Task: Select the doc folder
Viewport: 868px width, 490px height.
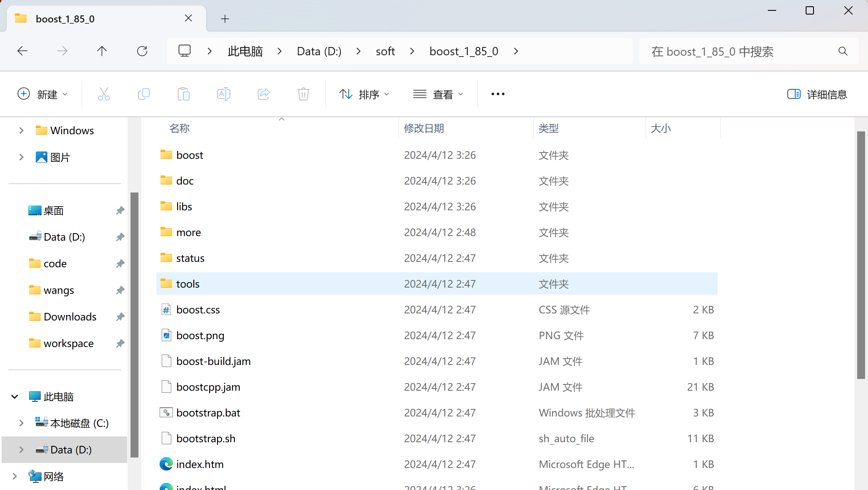Action: click(436, 181)
